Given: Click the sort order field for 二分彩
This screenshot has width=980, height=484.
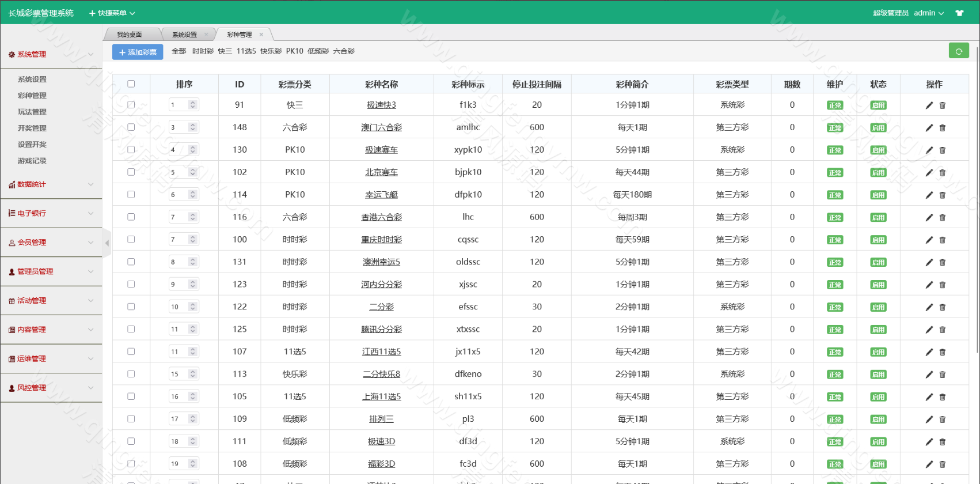Looking at the screenshot, I should [178, 307].
